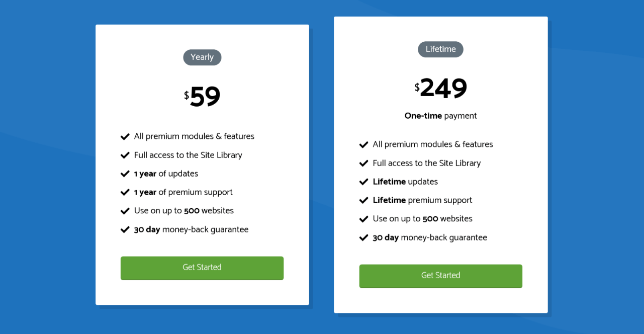
Task: Click Lifetime '30 day money-back guarantee' text
Action: pyautogui.click(x=430, y=238)
